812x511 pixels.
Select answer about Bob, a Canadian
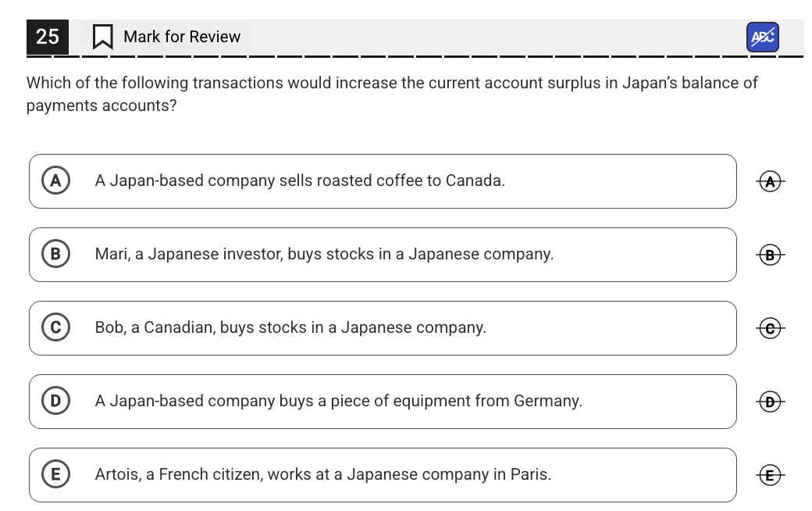290,327
